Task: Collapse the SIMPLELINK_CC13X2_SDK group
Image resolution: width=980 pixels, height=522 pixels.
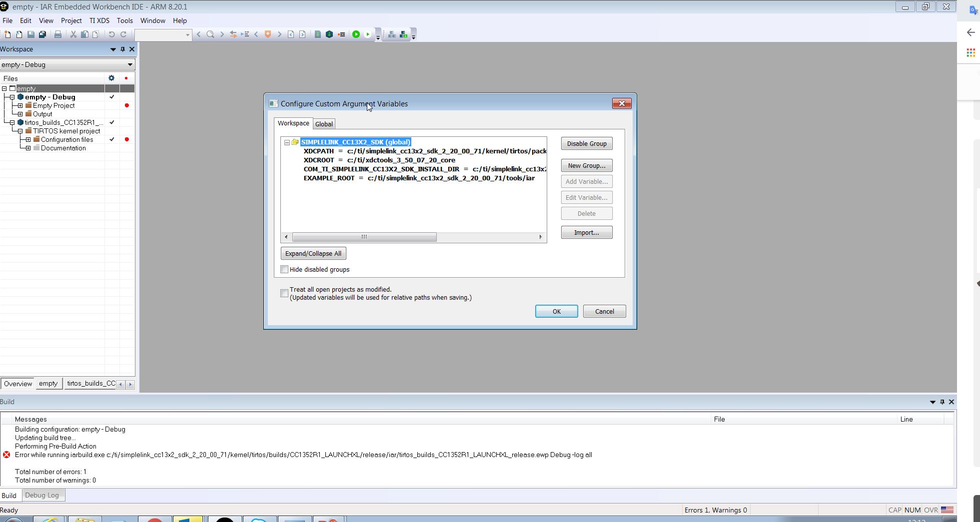Action: [287, 142]
